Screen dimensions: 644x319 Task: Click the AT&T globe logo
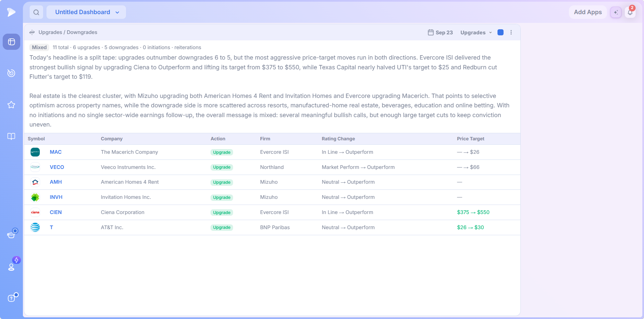click(35, 227)
